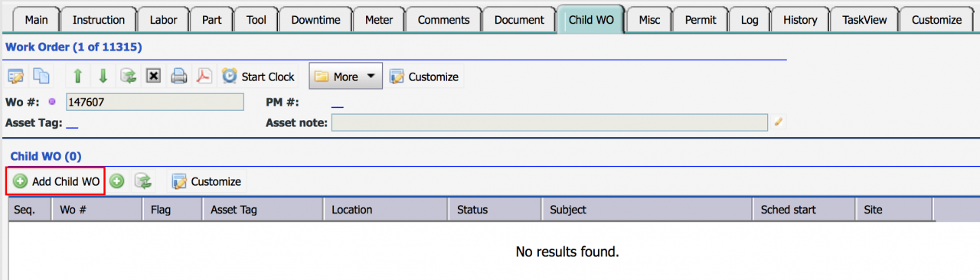The height and width of the screenshot is (280, 980).
Task: Click into the Wo # input field
Action: tap(155, 103)
